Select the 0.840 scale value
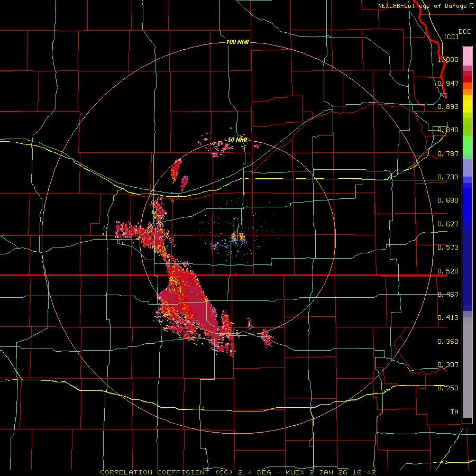 (448, 130)
